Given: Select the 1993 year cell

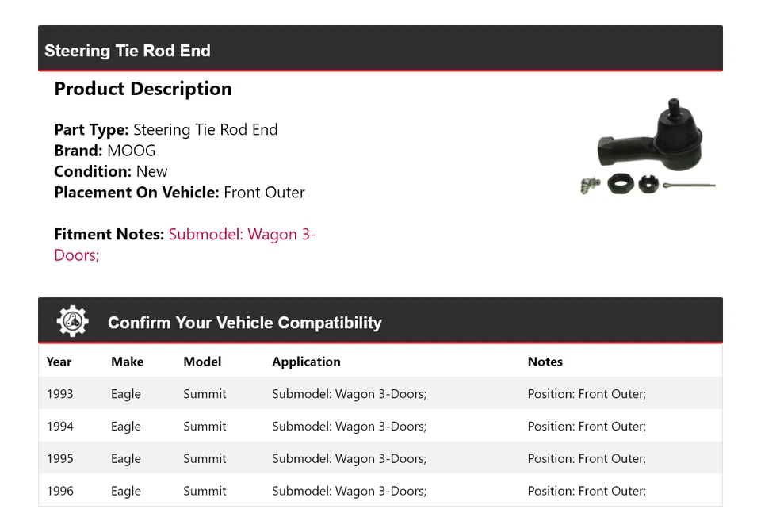Looking at the screenshot, I should tap(59, 394).
